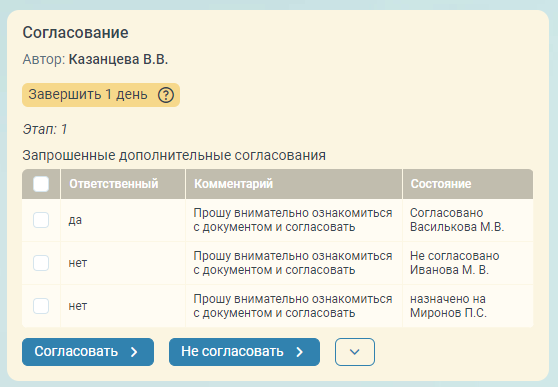This screenshot has width=558, height=387.
Task: Click the Согласовано Василькова М.В. status cell
Action: pos(468,220)
